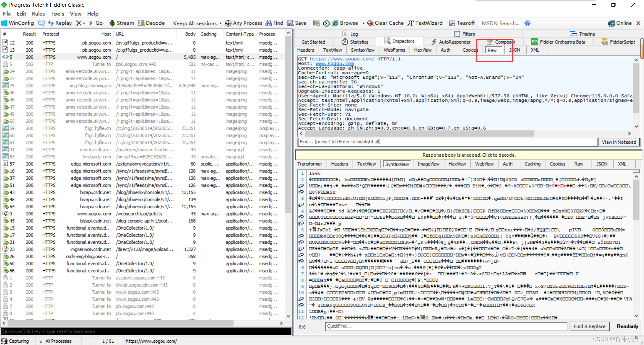Open the View menu
The height and width of the screenshot is (345, 644).
click(75, 14)
